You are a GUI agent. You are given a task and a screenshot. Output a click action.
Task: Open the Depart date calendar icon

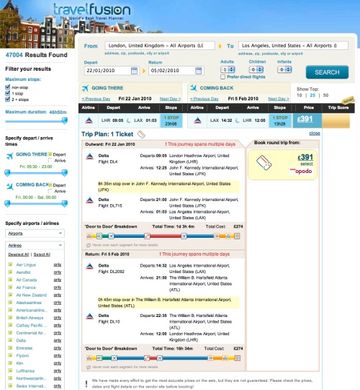point(134,71)
